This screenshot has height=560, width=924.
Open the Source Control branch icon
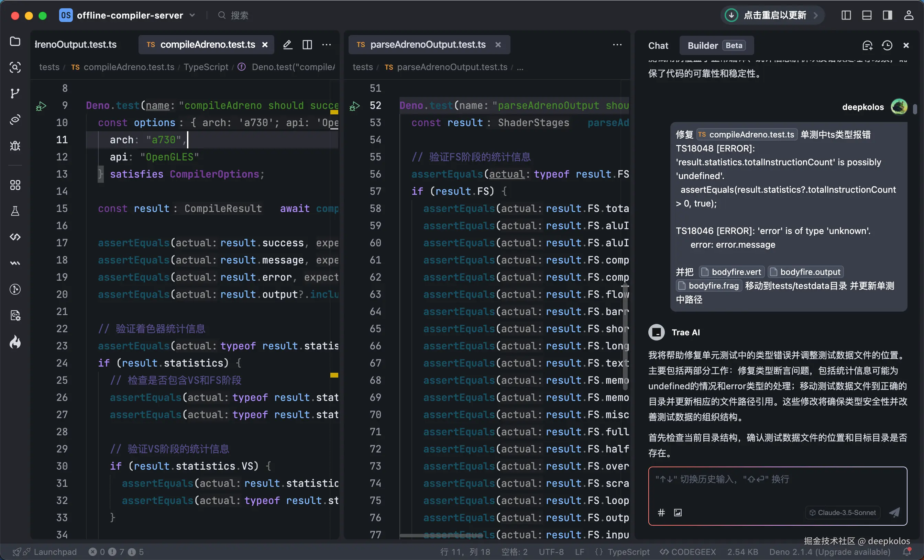[x=15, y=93]
